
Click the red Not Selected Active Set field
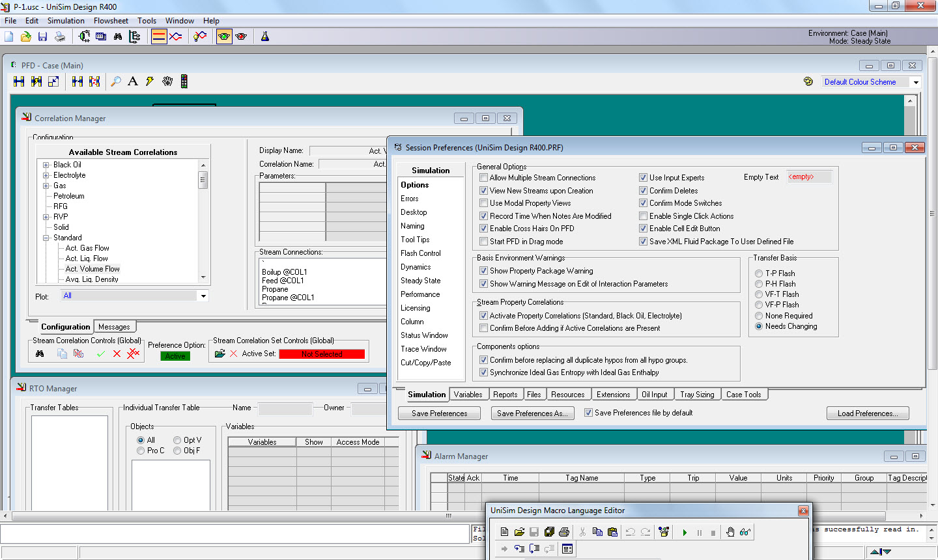pos(322,354)
